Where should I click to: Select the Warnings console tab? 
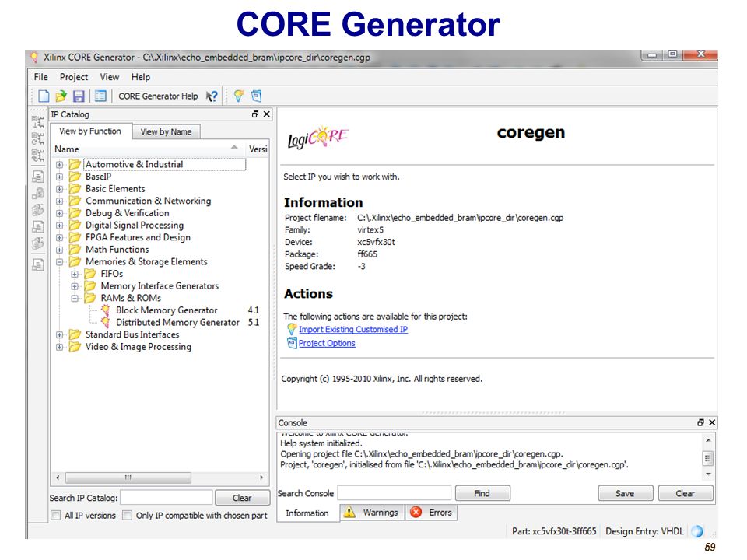[x=372, y=513]
